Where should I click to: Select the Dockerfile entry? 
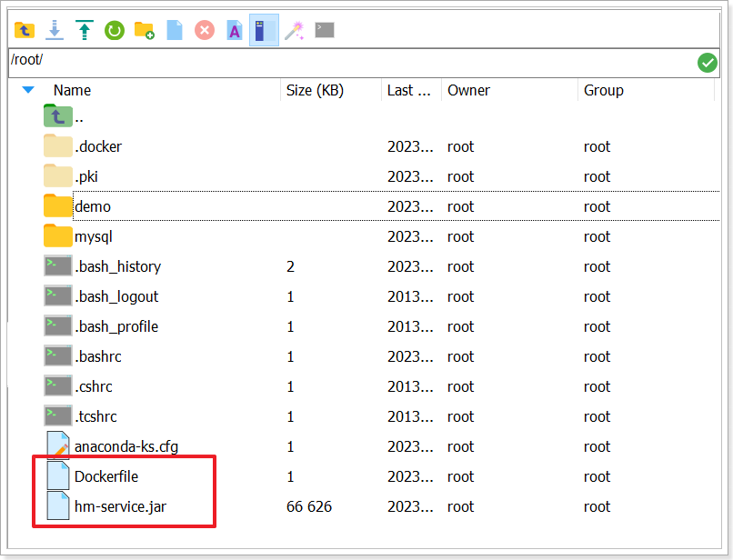[381, 476]
